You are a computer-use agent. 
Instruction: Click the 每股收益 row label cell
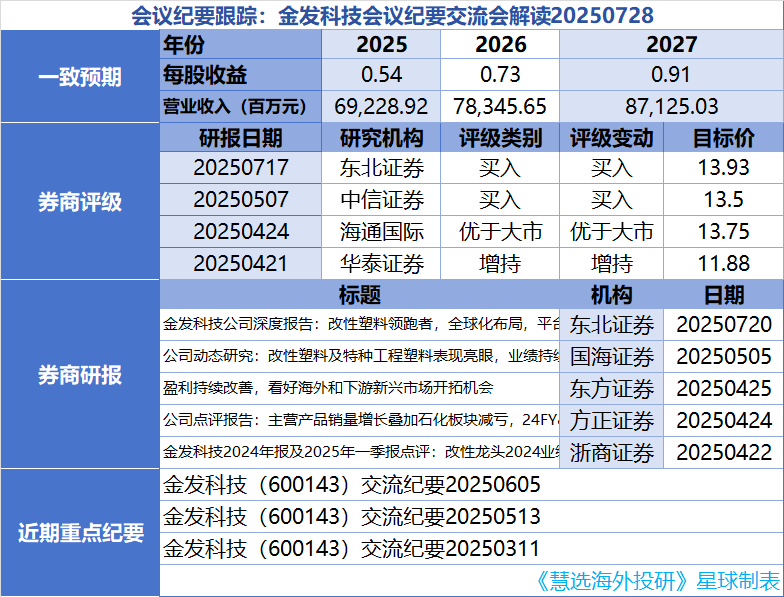[x=240, y=74]
